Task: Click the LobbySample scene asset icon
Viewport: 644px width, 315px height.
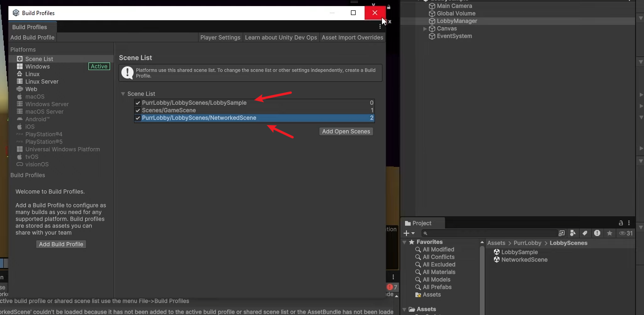Action: 496,252
